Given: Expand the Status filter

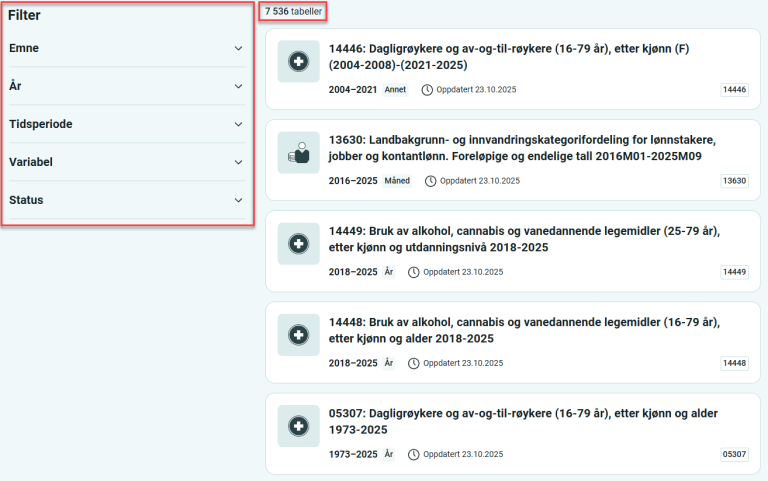Looking at the screenshot, I should coord(127,200).
